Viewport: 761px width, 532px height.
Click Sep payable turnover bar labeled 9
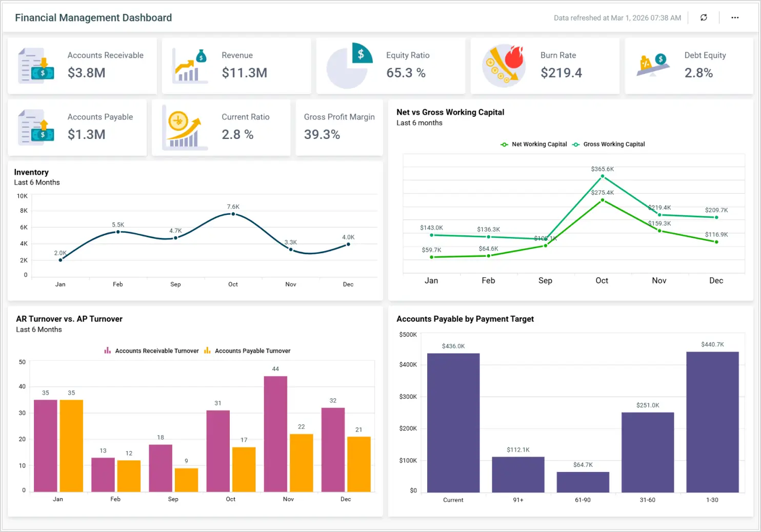coord(186,480)
